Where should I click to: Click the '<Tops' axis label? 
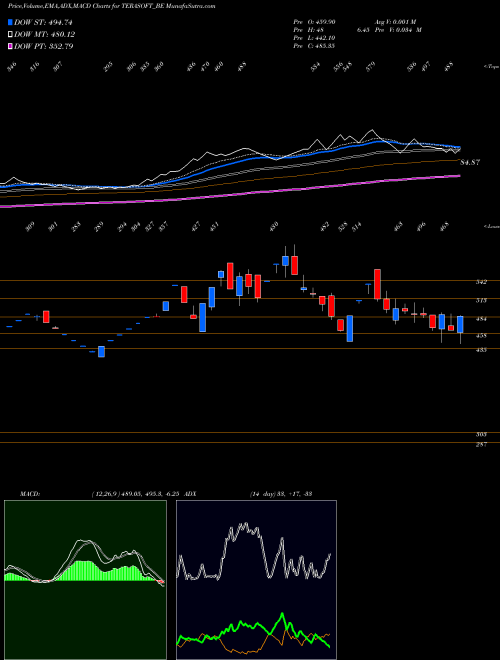[x=491, y=67]
